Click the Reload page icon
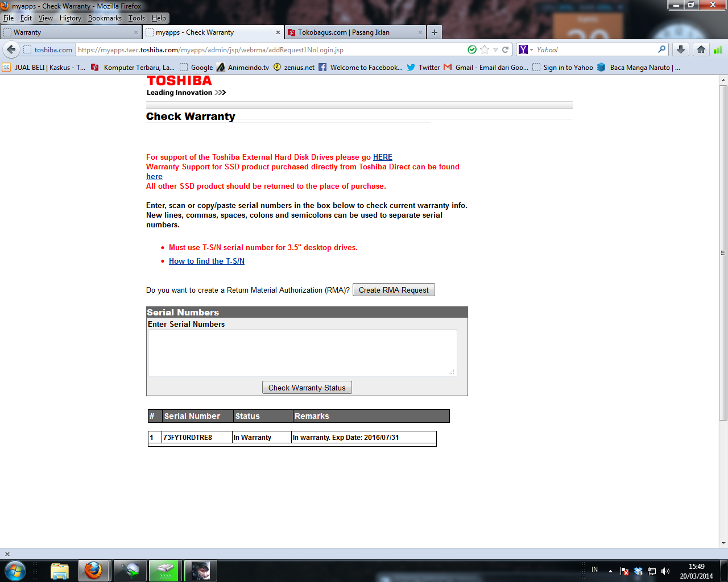The image size is (728, 582). [505, 49]
